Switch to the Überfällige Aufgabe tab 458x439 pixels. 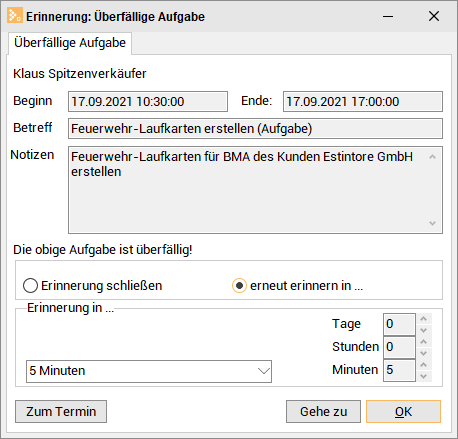pos(70,43)
